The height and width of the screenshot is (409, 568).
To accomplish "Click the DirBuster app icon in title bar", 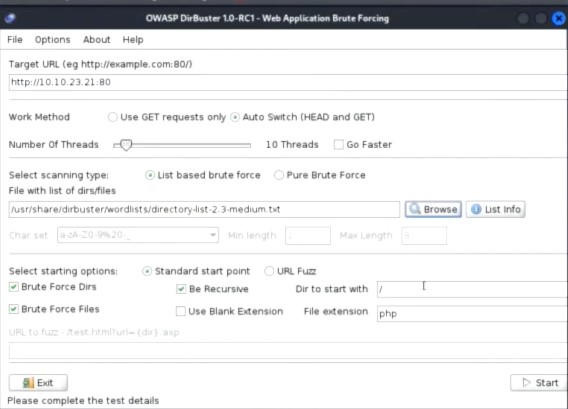I will [x=10, y=18].
